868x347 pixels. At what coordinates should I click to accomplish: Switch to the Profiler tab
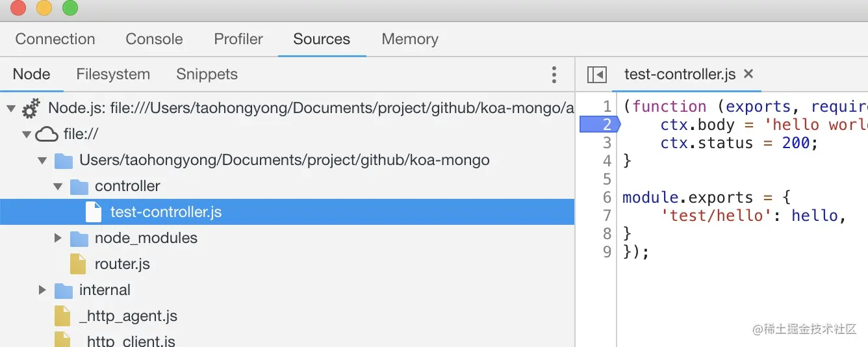click(x=238, y=39)
